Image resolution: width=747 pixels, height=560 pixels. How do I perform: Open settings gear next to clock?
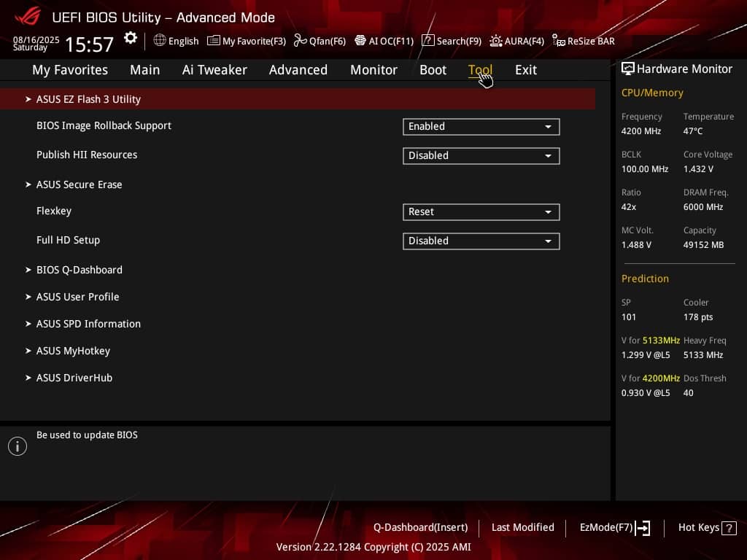coord(131,38)
